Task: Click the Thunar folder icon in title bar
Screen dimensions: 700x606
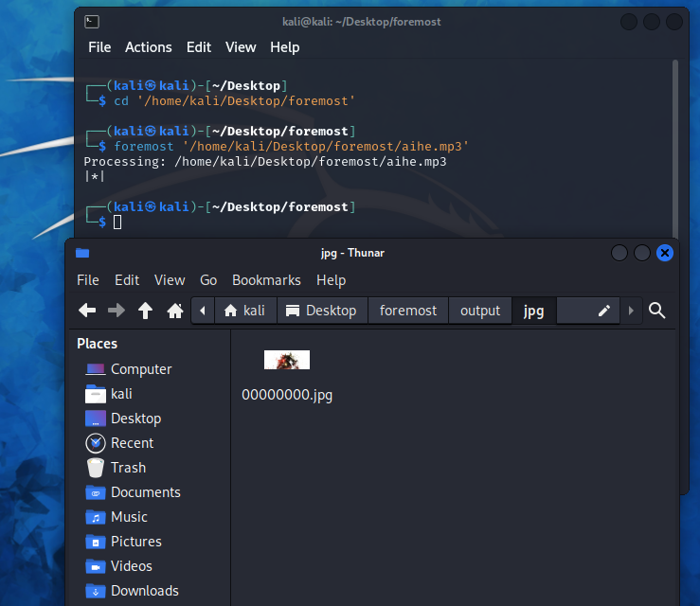Action: [82, 253]
